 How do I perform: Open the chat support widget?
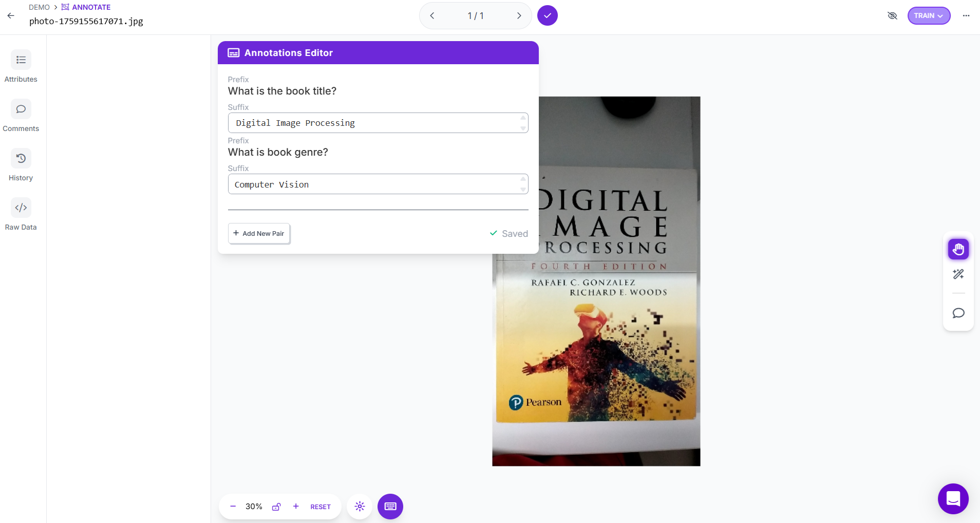pyautogui.click(x=953, y=499)
